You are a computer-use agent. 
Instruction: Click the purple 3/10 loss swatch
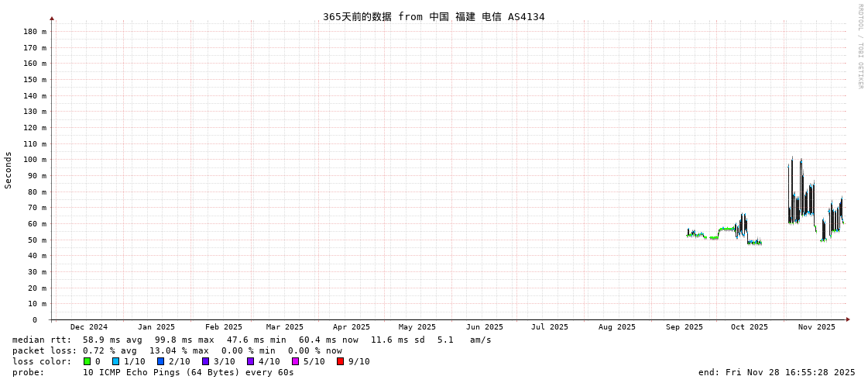tap(206, 361)
